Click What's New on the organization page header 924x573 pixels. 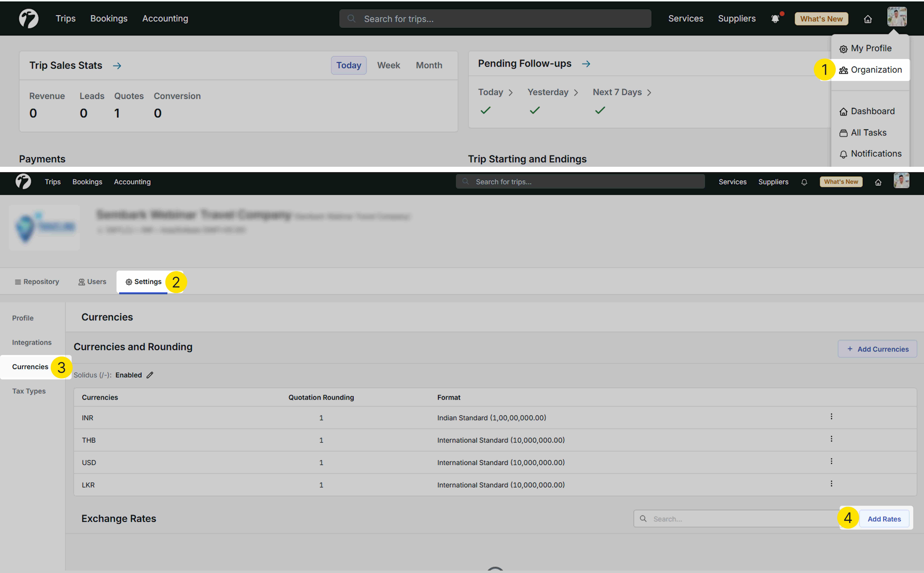tap(841, 182)
